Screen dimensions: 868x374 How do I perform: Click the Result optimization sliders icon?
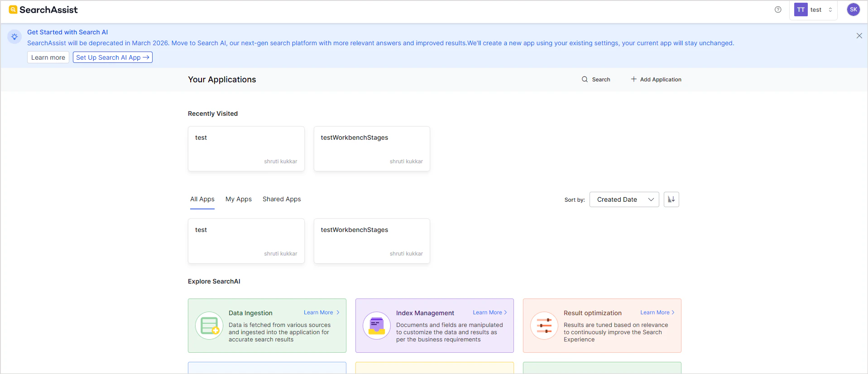point(544,326)
